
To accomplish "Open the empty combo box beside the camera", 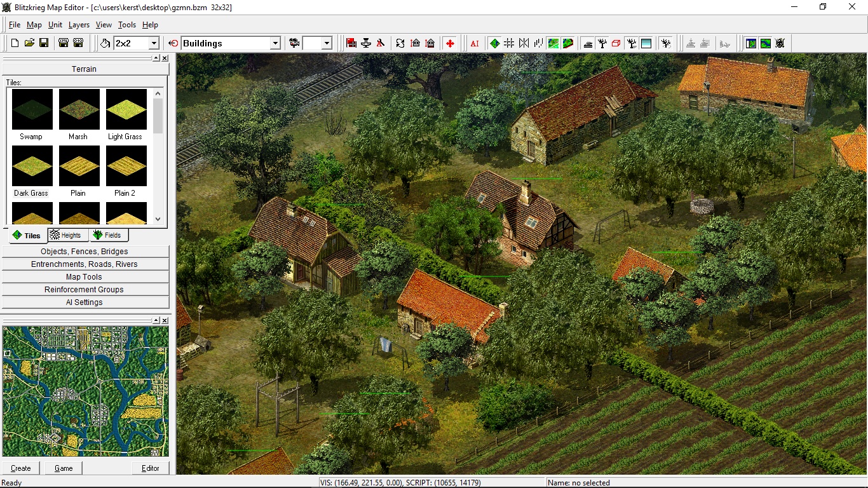I will (327, 43).
